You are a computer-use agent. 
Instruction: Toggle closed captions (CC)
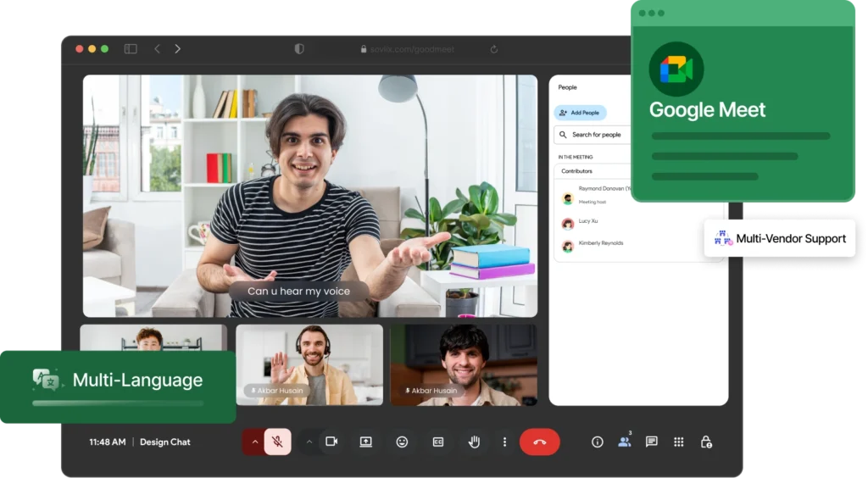pyautogui.click(x=438, y=442)
